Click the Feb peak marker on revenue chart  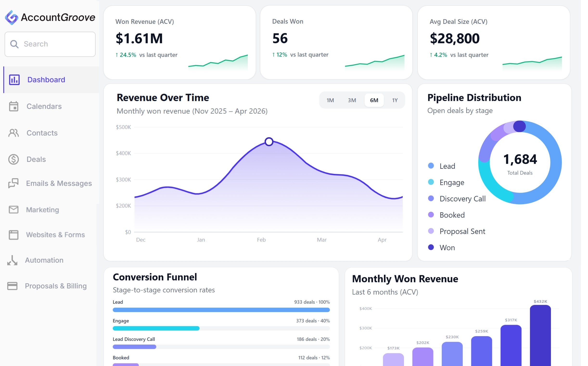pyautogui.click(x=269, y=142)
